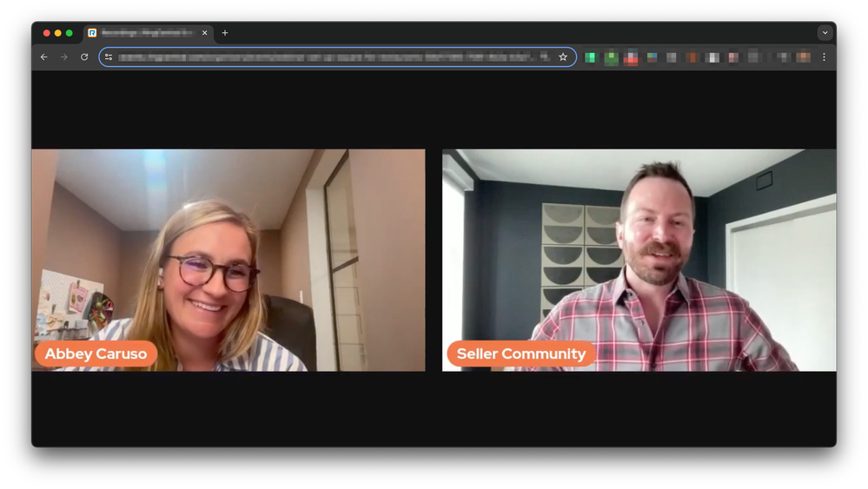
Task: Select the open recording browser tab
Action: pos(143,33)
